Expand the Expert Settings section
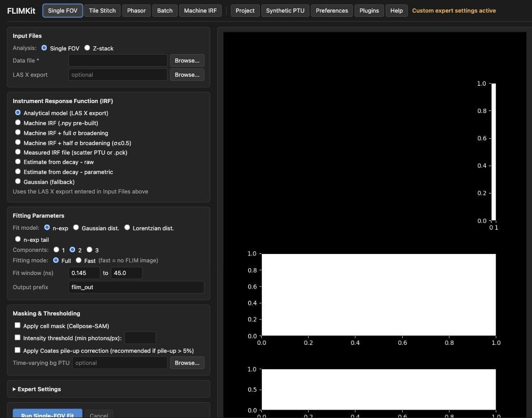Viewport: 532px width, 418px height. (37, 389)
